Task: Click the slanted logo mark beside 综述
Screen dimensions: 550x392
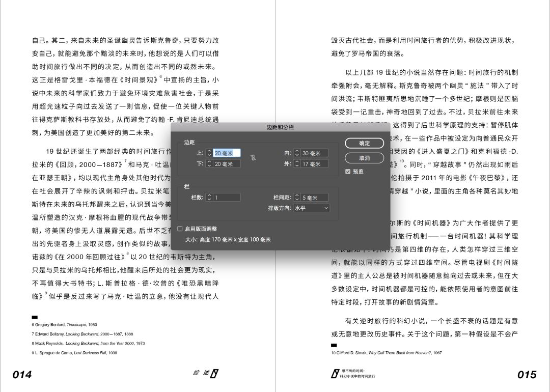Action: coord(214,374)
